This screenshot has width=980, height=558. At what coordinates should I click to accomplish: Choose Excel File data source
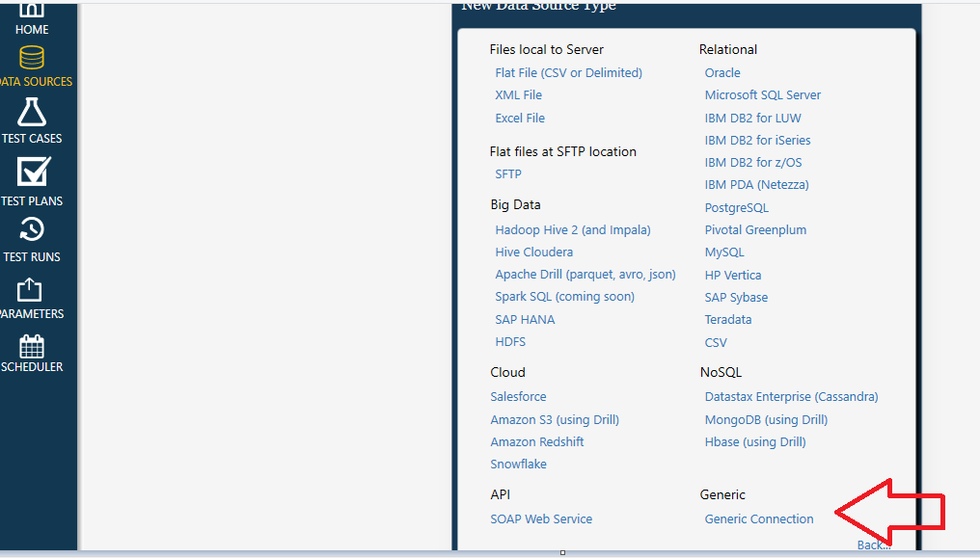pyautogui.click(x=520, y=118)
